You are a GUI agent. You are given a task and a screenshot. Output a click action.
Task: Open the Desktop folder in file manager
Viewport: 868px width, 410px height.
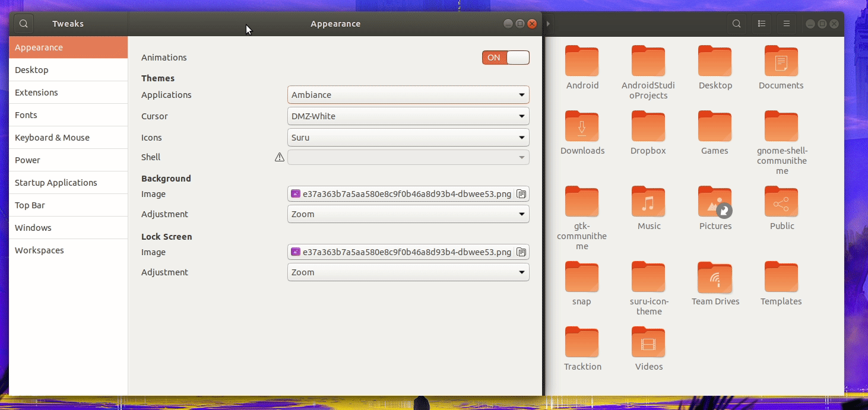pos(715,61)
